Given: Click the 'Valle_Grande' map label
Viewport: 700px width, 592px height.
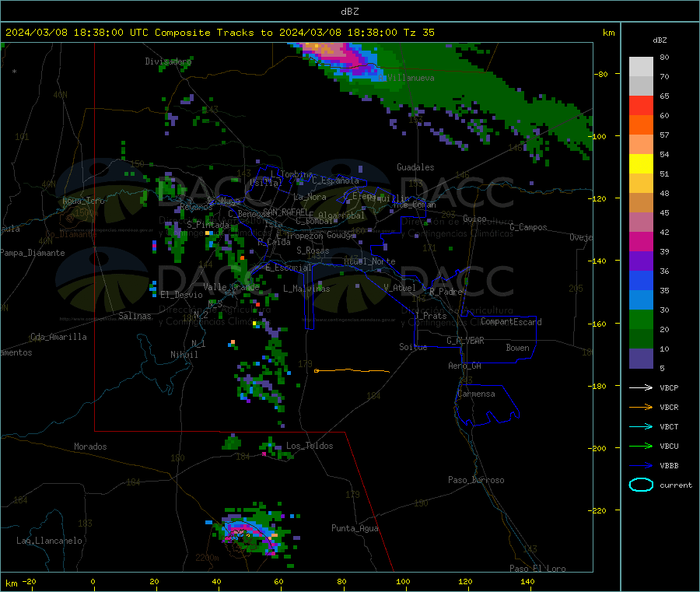Looking at the screenshot, I should (x=231, y=287).
